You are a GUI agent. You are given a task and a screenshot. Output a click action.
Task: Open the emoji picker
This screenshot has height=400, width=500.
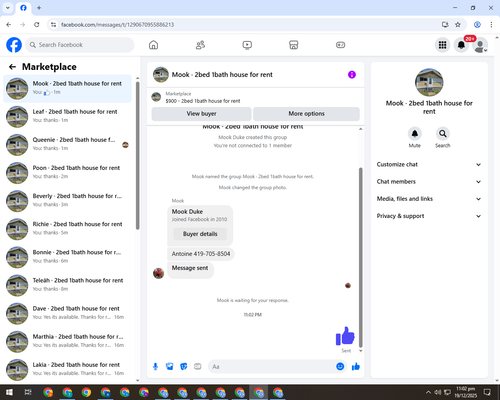click(x=340, y=367)
